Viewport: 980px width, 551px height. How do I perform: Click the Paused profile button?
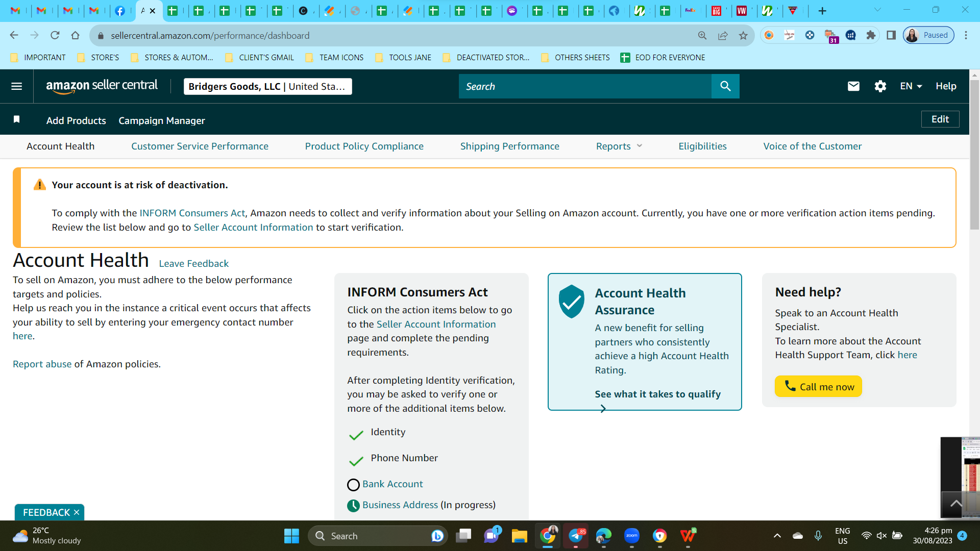pos(928,35)
